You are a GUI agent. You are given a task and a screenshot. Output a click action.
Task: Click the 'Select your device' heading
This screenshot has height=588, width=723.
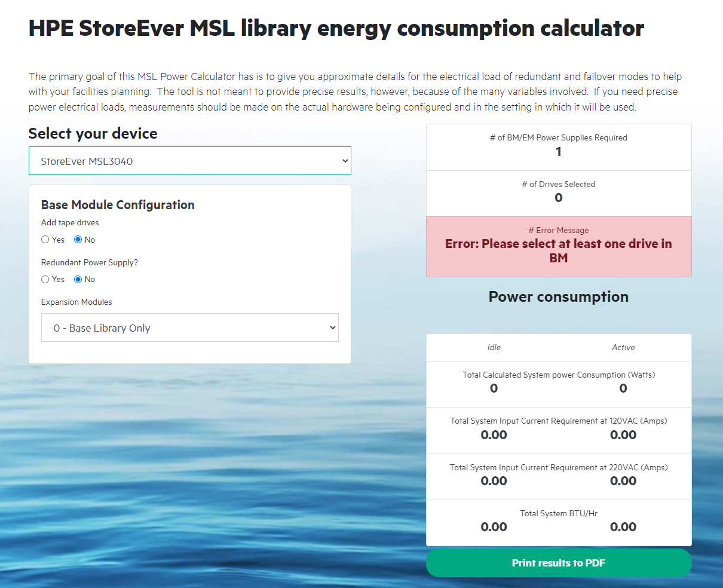[93, 133]
